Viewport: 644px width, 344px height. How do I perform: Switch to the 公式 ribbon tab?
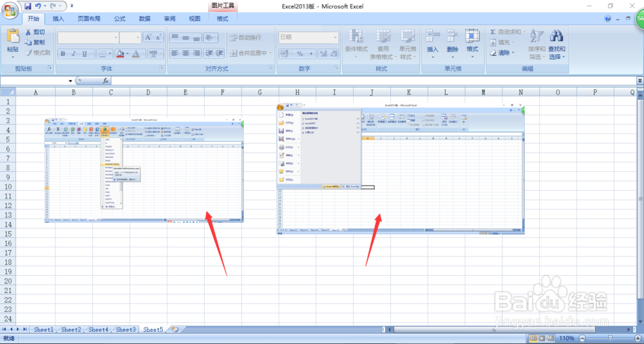[120, 19]
